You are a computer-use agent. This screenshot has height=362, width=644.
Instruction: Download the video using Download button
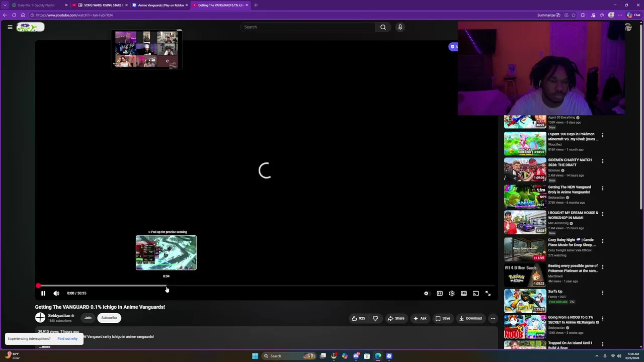pyautogui.click(x=470, y=318)
